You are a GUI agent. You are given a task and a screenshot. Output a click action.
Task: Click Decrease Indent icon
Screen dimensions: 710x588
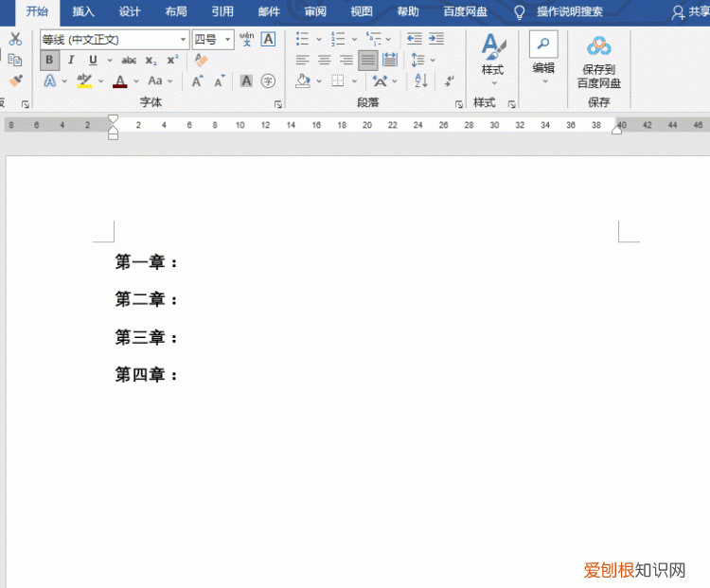click(414, 39)
